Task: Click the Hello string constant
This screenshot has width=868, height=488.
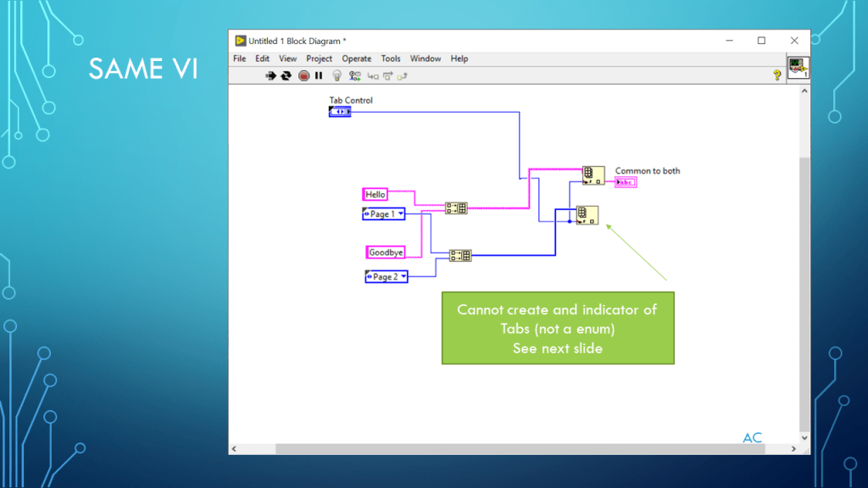Action: [375, 195]
